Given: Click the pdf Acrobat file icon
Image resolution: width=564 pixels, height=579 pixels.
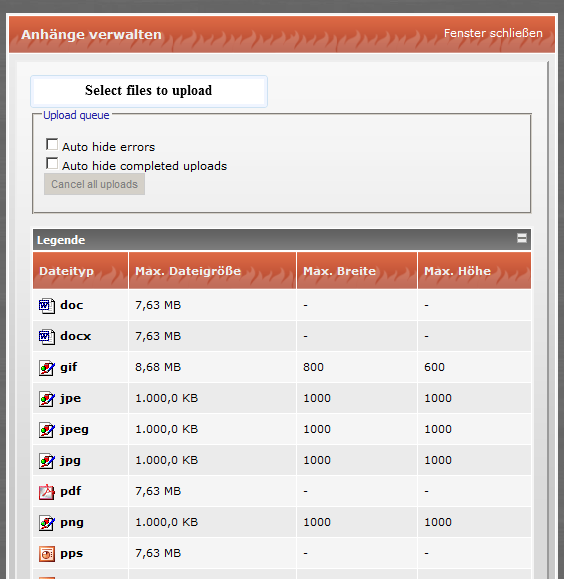Looking at the screenshot, I should (x=47, y=492).
